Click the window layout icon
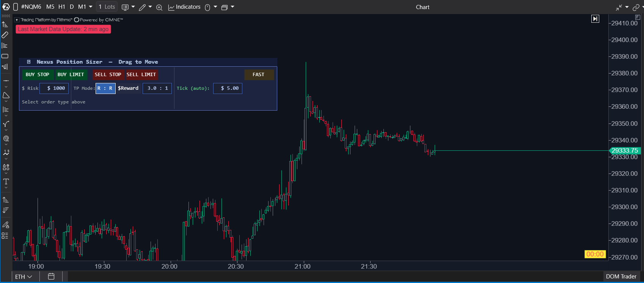This screenshot has width=644, height=283. 225,7
